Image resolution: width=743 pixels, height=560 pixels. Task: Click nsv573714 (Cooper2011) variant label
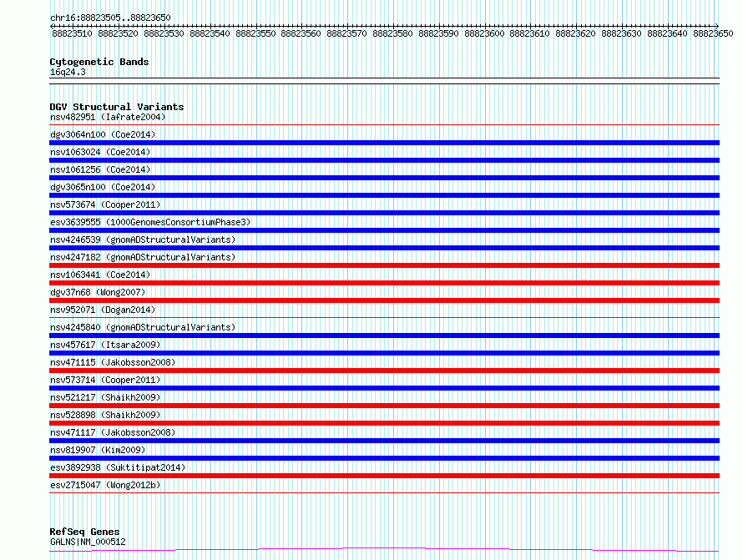pos(105,380)
